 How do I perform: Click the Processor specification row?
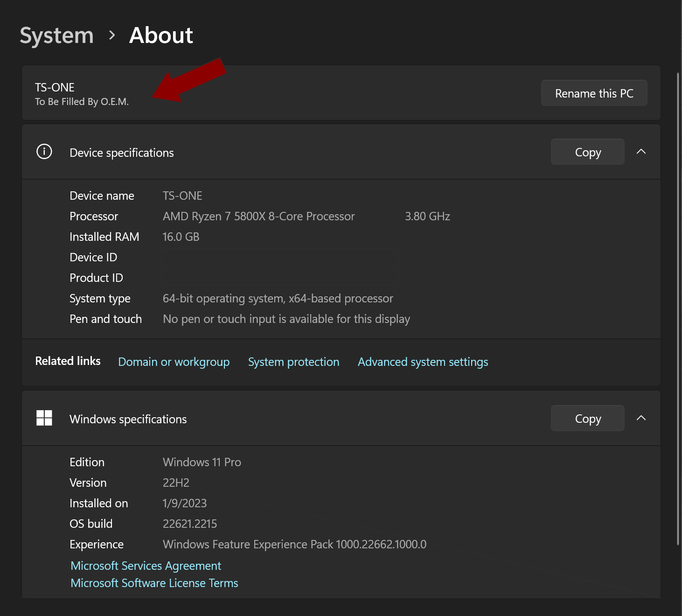[x=258, y=216]
